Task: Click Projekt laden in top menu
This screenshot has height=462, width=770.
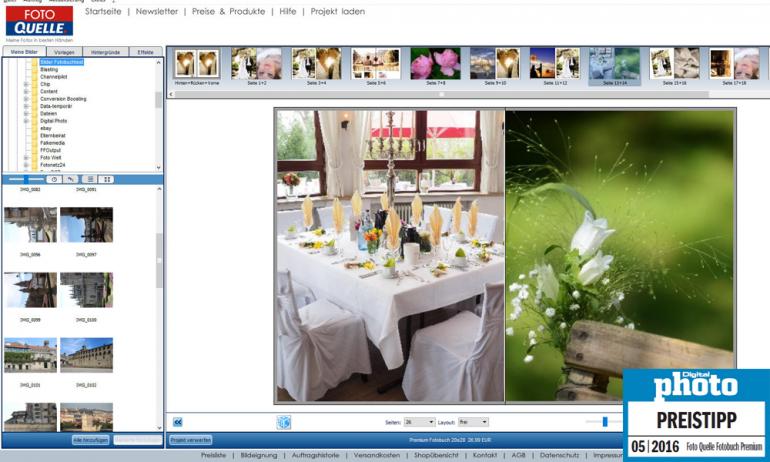Action: point(337,11)
